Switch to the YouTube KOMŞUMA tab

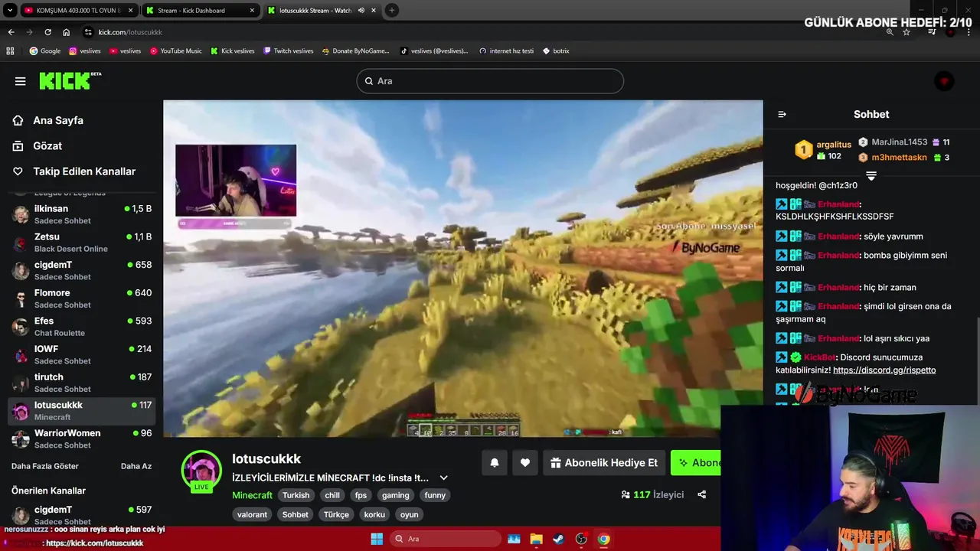pos(79,10)
